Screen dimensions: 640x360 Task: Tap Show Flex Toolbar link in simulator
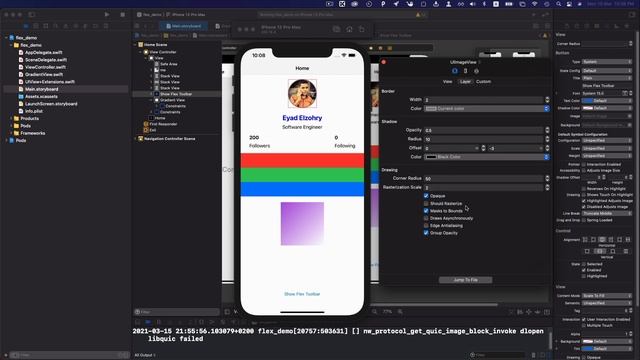(x=302, y=294)
